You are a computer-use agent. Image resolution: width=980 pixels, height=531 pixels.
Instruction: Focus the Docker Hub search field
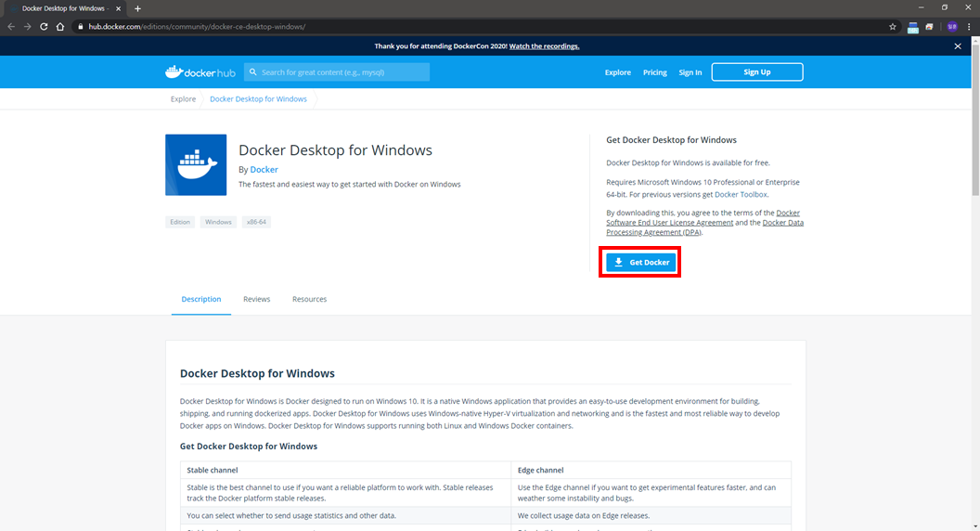click(337, 71)
